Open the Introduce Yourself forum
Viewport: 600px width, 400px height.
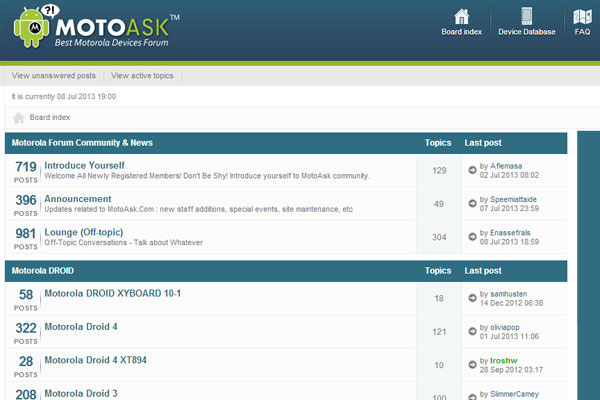[85, 165]
